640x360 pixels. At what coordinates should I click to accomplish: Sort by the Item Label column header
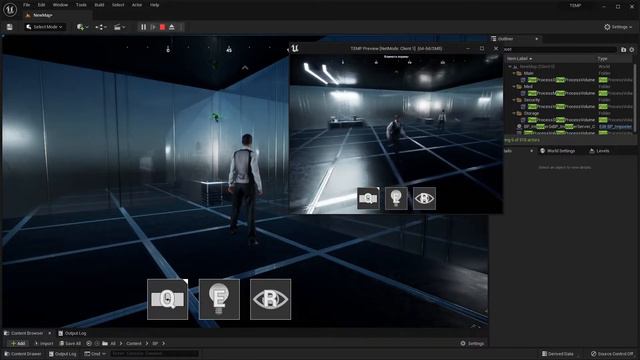[x=519, y=59]
